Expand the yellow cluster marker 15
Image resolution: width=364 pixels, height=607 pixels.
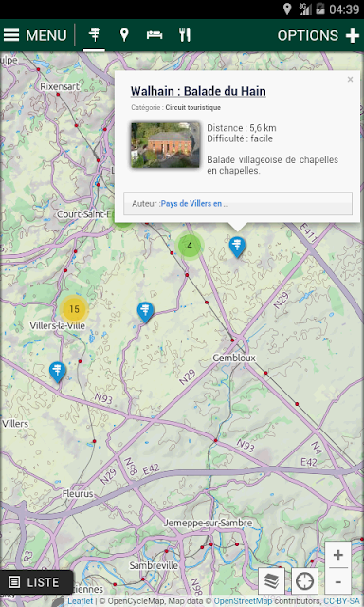[x=74, y=309]
